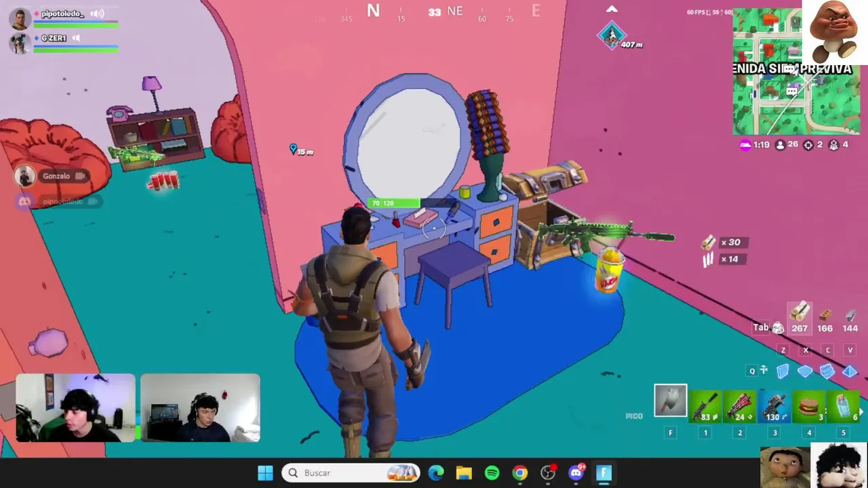
Task: Open File Explorer from the taskbar
Action: (x=464, y=472)
